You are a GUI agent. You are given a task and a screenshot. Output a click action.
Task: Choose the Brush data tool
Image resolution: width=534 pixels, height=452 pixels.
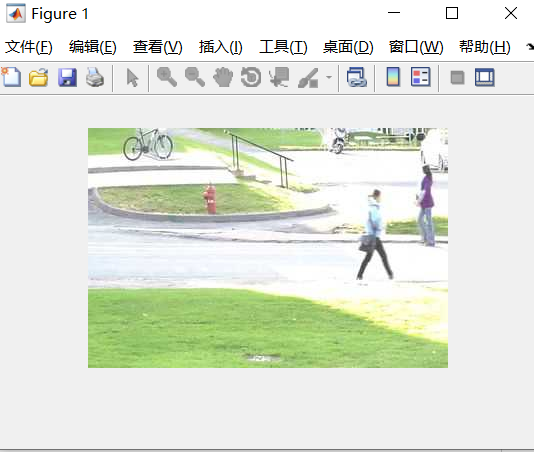click(x=309, y=78)
